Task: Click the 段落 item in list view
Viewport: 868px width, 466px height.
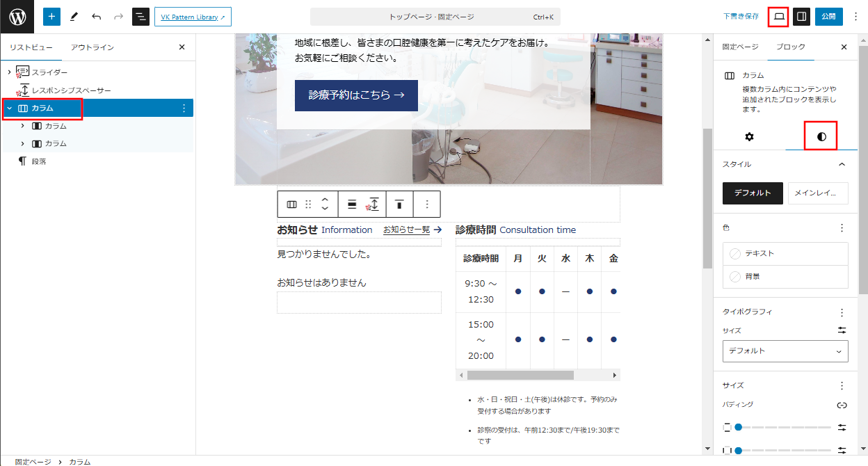Action: (x=38, y=161)
